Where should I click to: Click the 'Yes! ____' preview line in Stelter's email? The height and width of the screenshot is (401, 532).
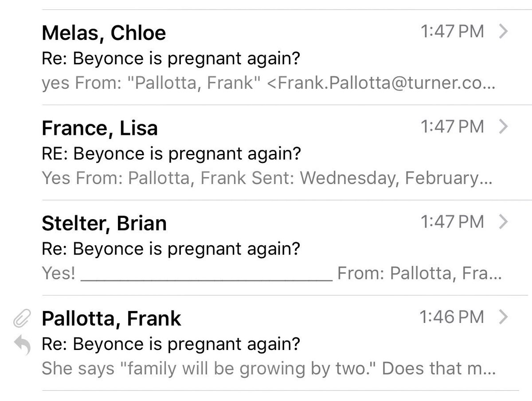(x=271, y=274)
